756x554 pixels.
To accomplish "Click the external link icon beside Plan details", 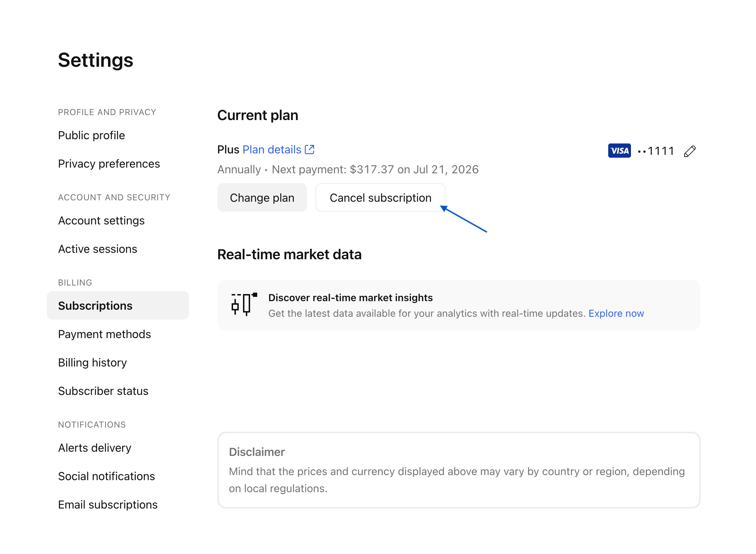I will pyautogui.click(x=309, y=150).
